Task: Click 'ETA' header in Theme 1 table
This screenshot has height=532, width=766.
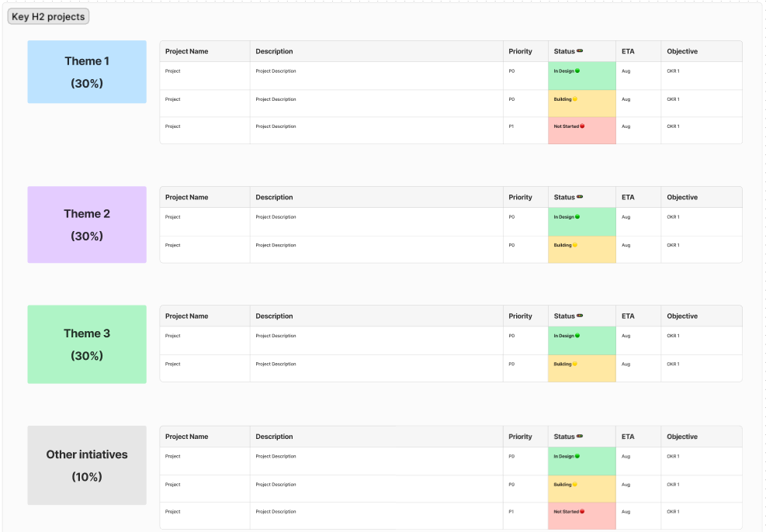Action: pyautogui.click(x=628, y=51)
